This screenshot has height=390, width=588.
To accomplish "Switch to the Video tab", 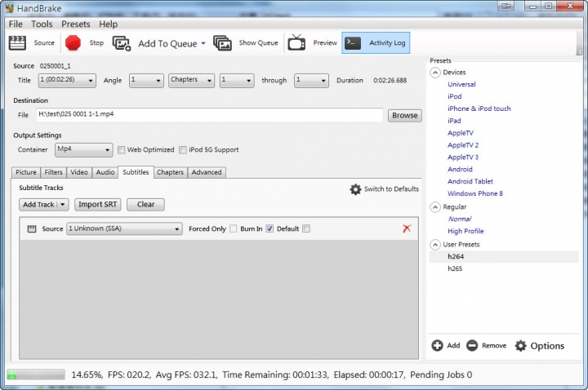I will (79, 172).
